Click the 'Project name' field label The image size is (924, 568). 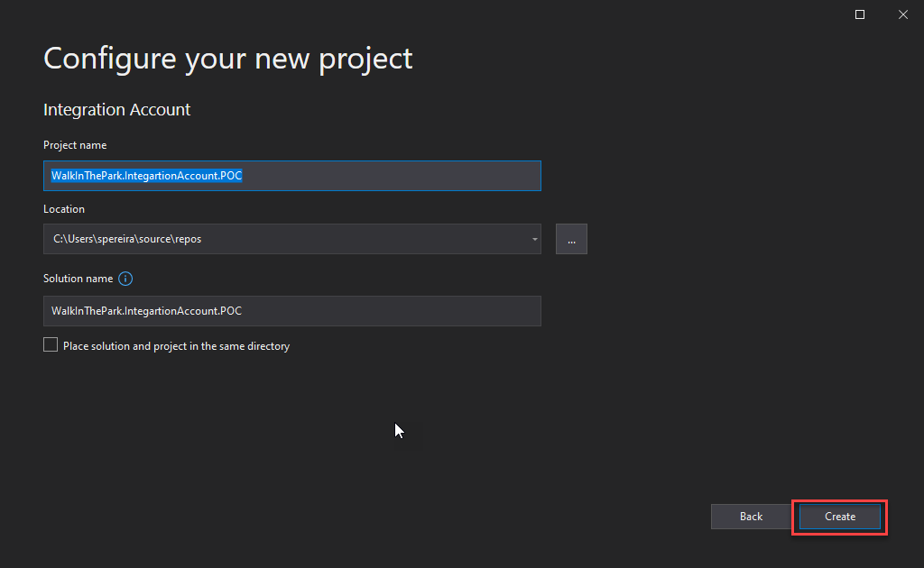[75, 145]
